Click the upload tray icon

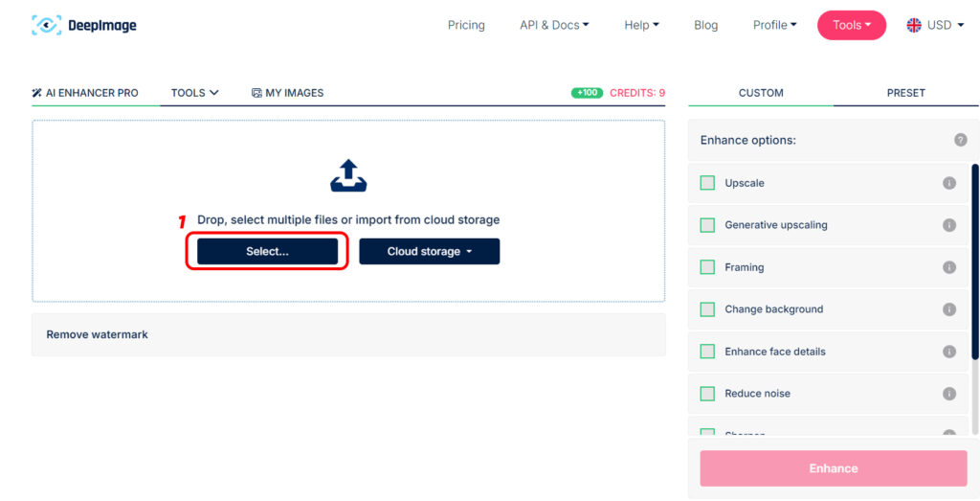tap(348, 175)
